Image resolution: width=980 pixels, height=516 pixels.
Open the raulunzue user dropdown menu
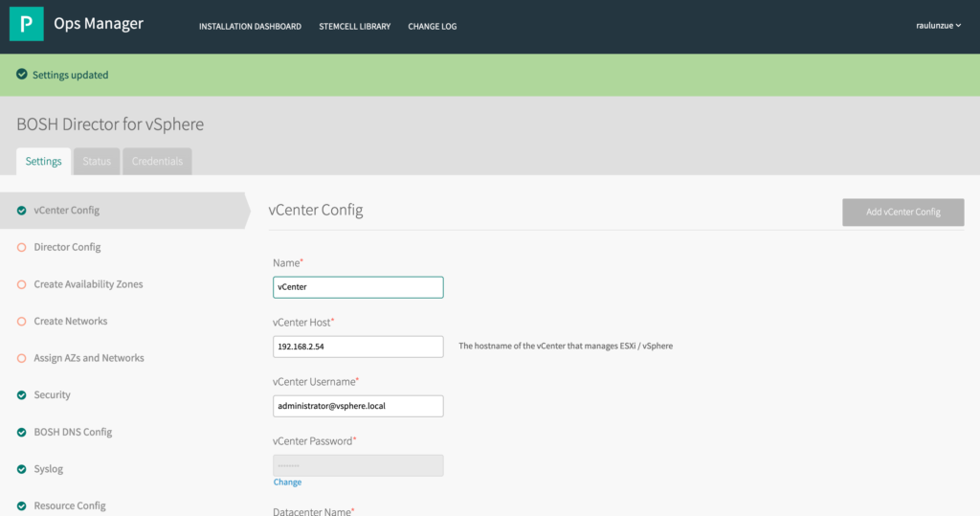[x=938, y=26]
